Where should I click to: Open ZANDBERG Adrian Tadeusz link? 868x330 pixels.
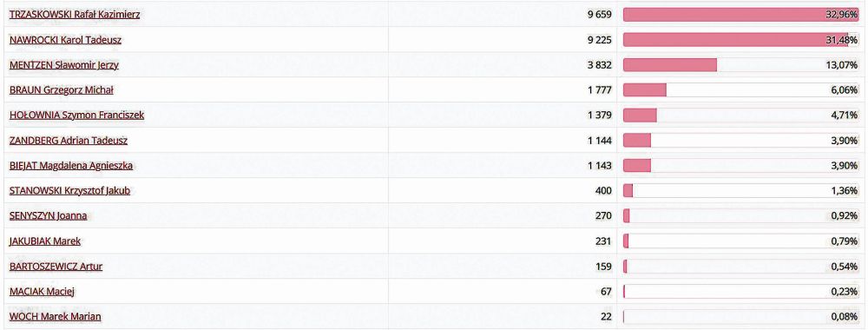(x=69, y=142)
